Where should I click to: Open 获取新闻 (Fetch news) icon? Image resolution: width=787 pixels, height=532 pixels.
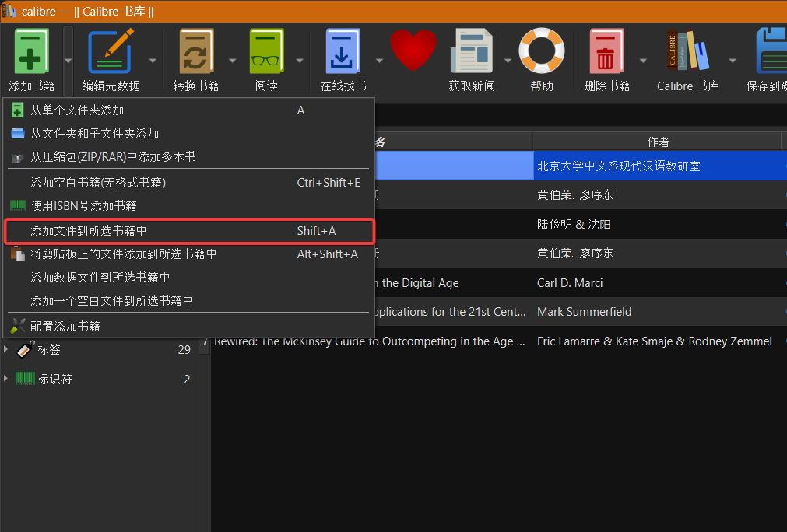coord(472,53)
